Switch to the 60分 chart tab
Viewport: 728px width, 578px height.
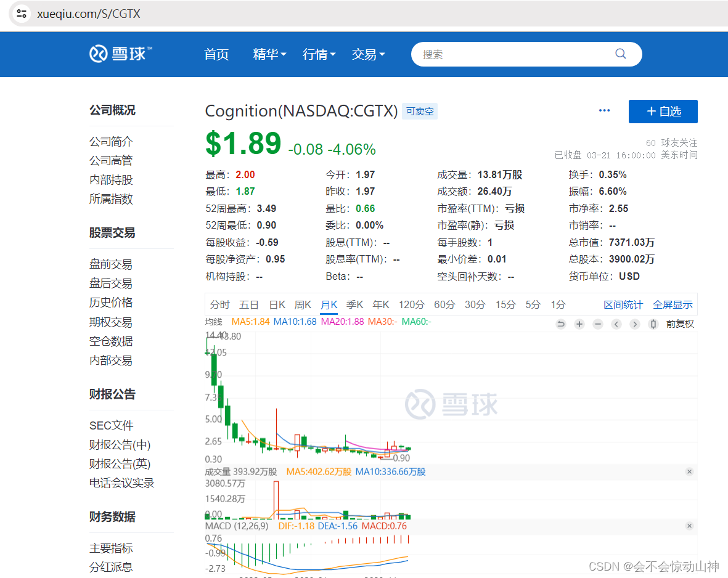coord(444,304)
